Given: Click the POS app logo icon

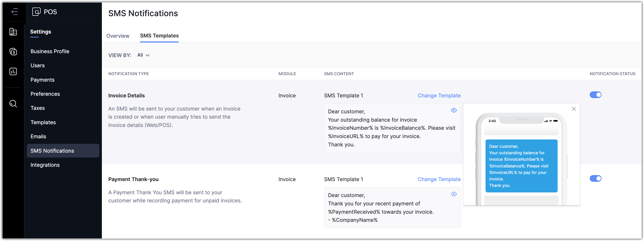Looking at the screenshot, I should click(x=36, y=12).
